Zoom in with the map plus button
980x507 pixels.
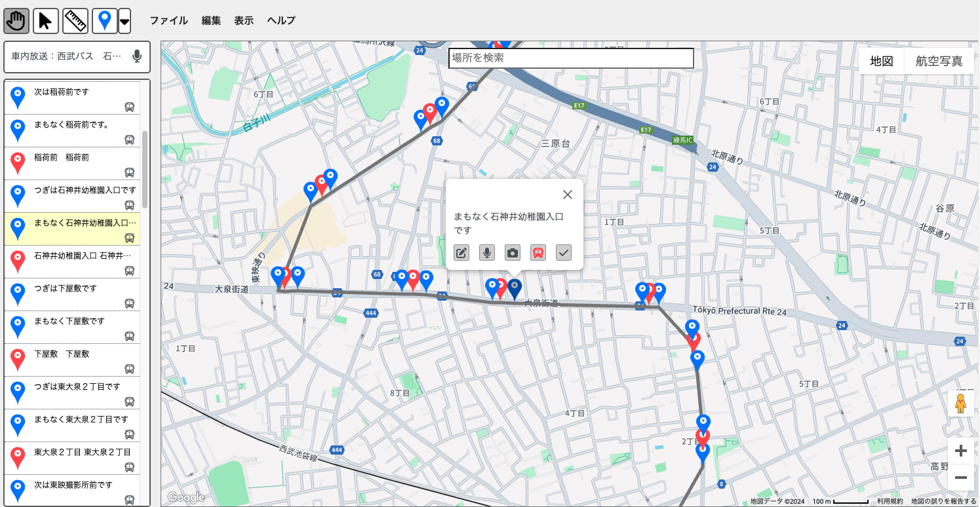coord(960,451)
